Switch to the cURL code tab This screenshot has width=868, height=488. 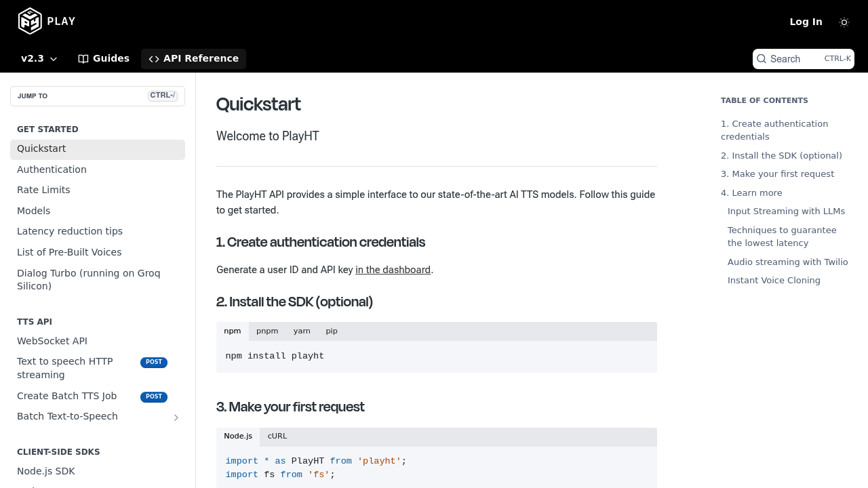click(x=277, y=436)
